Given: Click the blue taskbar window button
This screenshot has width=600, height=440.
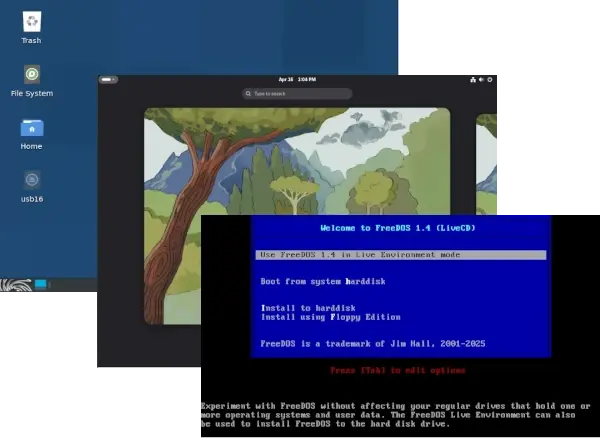Looking at the screenshot, I should [x=41, y=284].
